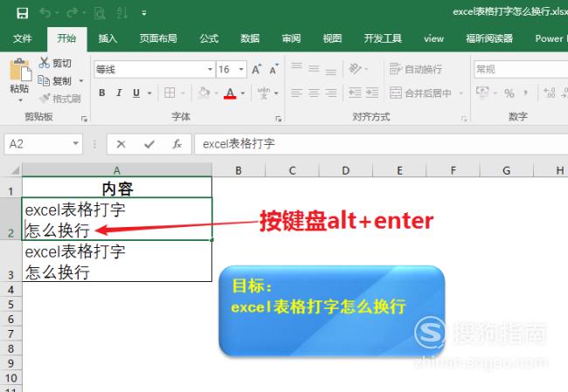Align text to top

pyautogui.click(x=297, y=67)
